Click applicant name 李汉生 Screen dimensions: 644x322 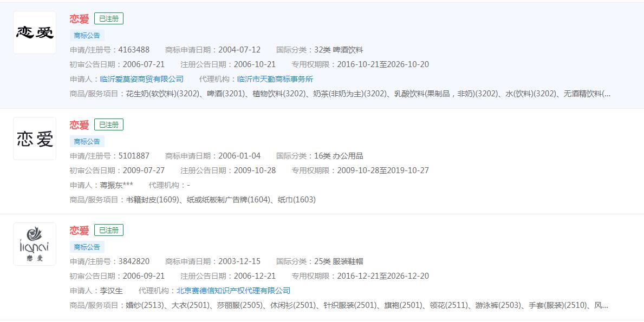pos(111,291)
